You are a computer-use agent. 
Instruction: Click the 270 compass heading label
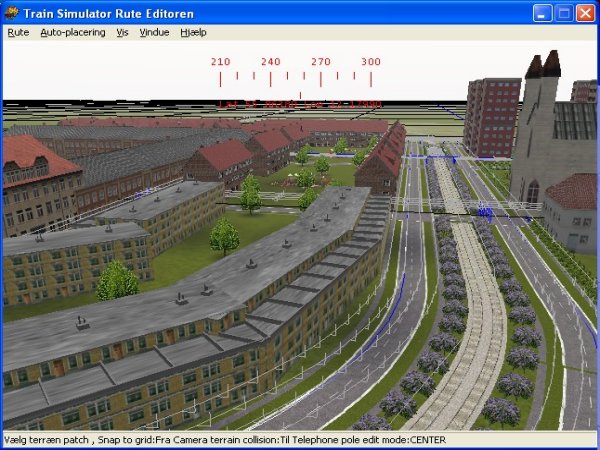(320, 62)
